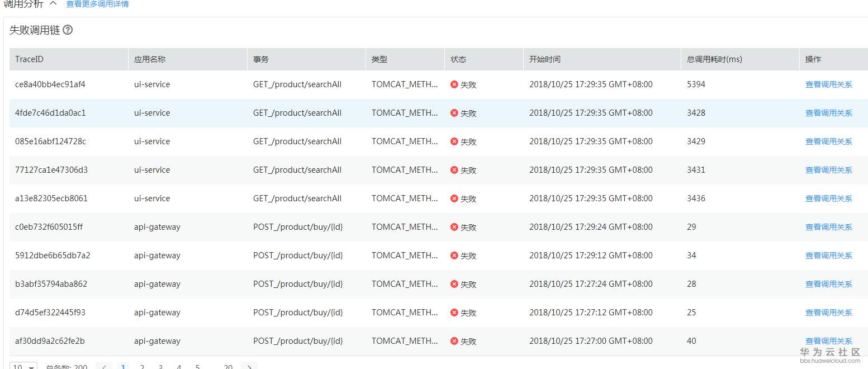
Task: Click failure status icon for c0eb732f605015ff
Action: [x=454, y=227]
